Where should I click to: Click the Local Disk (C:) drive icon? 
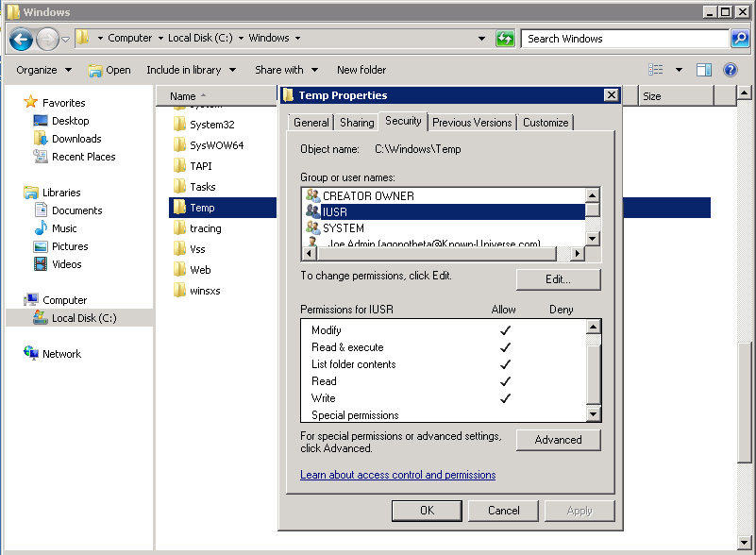(x=41, y=317)
